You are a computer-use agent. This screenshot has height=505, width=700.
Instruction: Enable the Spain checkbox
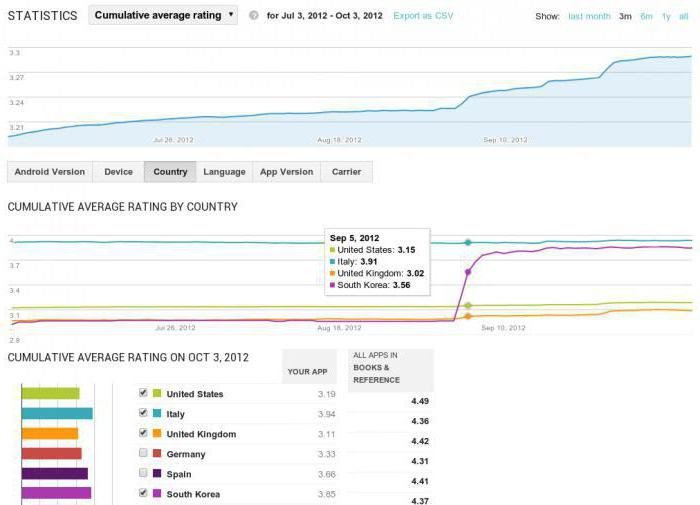tap(143, 473)
